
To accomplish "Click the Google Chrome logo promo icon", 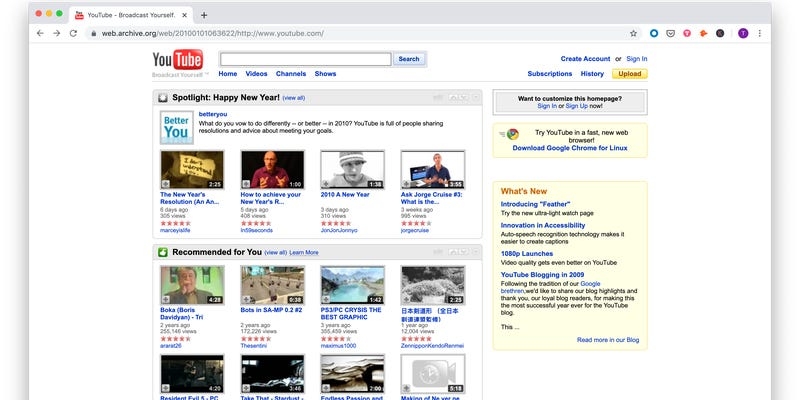I will pos(513,134).
